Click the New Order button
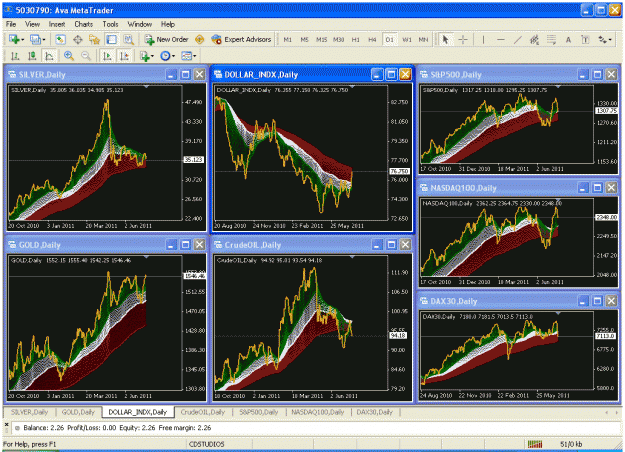Viewport: 625px width, 452px height. pos(166,39)
